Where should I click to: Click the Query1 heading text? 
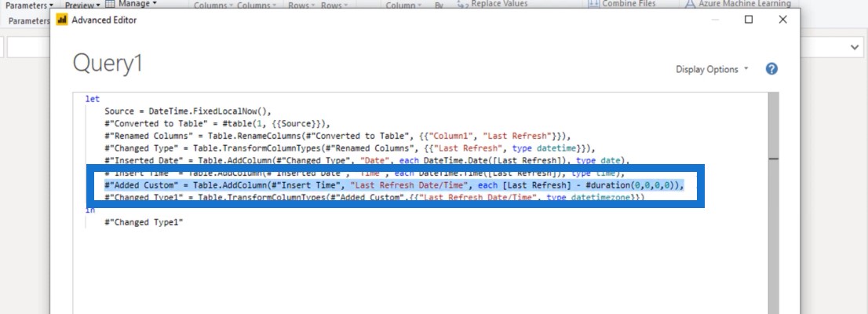click(108, 64)
